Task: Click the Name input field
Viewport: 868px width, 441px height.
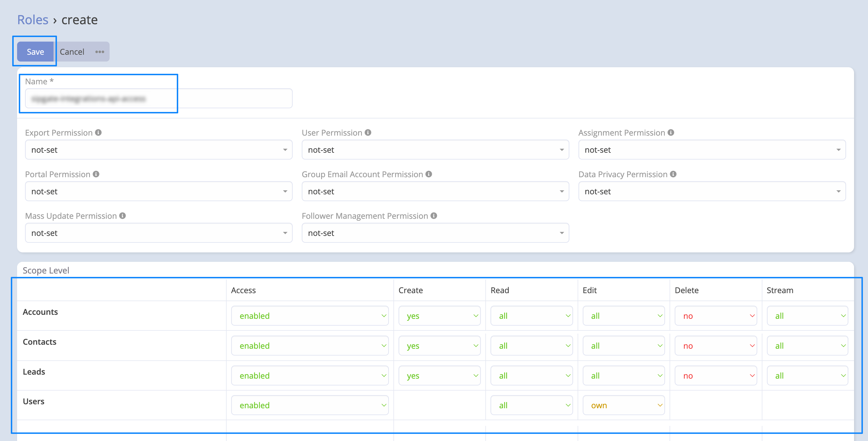Action: pos(158,99)
